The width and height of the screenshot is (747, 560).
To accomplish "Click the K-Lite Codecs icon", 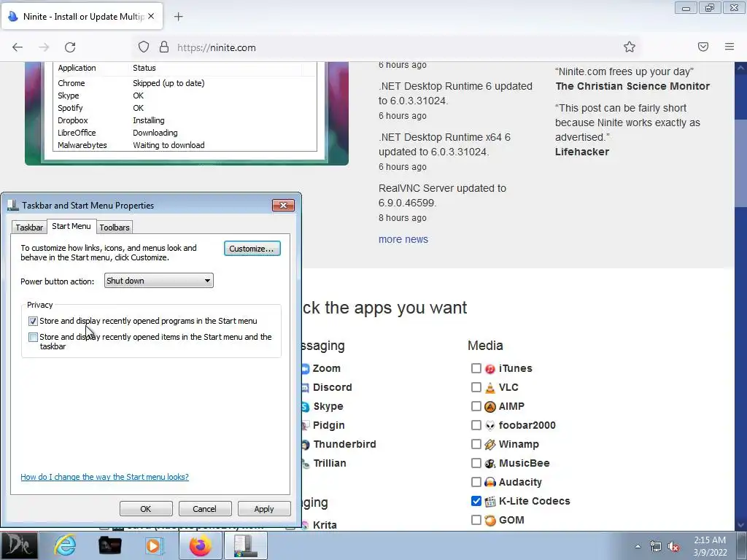I will click(x=489, y=501).
